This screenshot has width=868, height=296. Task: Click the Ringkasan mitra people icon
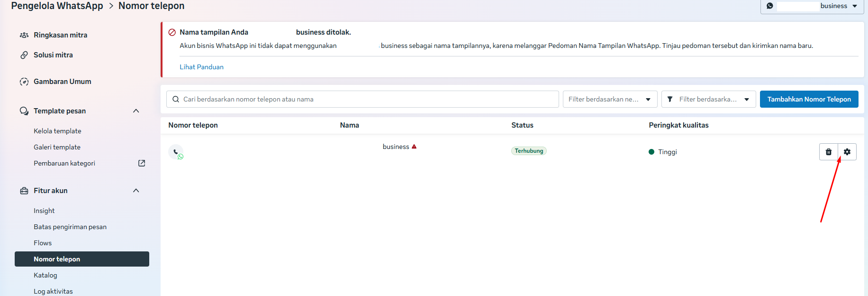(24, 35)
